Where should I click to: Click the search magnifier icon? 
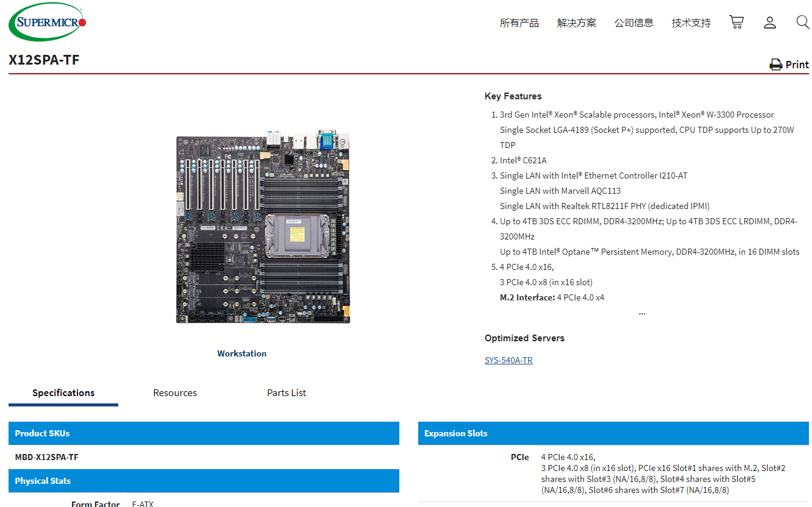pos(802,23)
